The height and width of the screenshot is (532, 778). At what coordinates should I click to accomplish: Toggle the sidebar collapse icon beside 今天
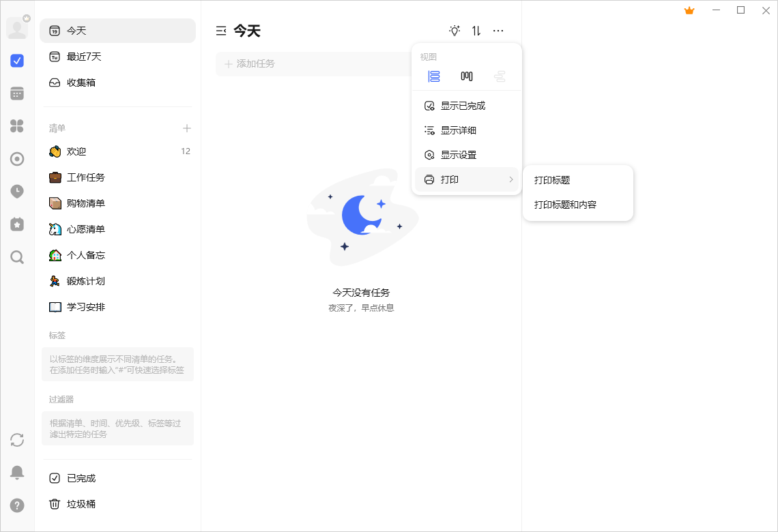coord(221,31)
